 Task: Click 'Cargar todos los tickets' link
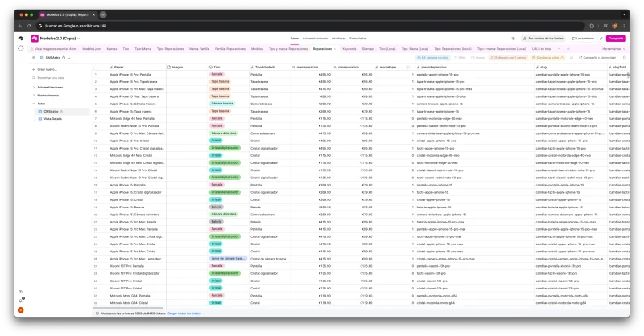[x=184, y=313]
